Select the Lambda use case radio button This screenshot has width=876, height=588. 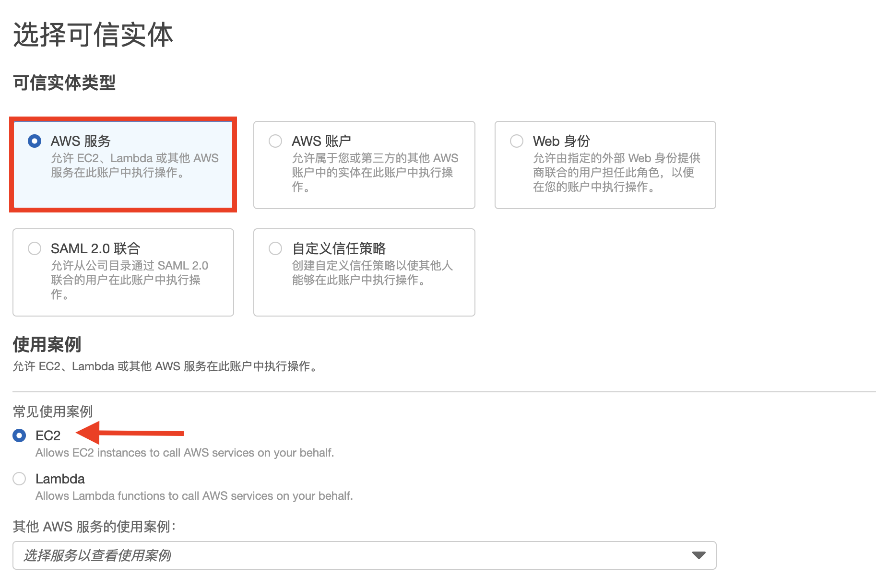pyautogui.click(x=19, y=479)
